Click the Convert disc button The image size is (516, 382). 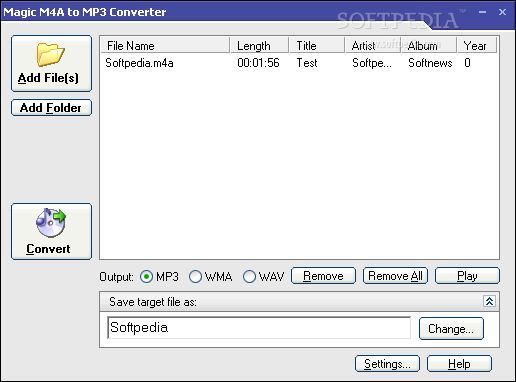(51, 231)
